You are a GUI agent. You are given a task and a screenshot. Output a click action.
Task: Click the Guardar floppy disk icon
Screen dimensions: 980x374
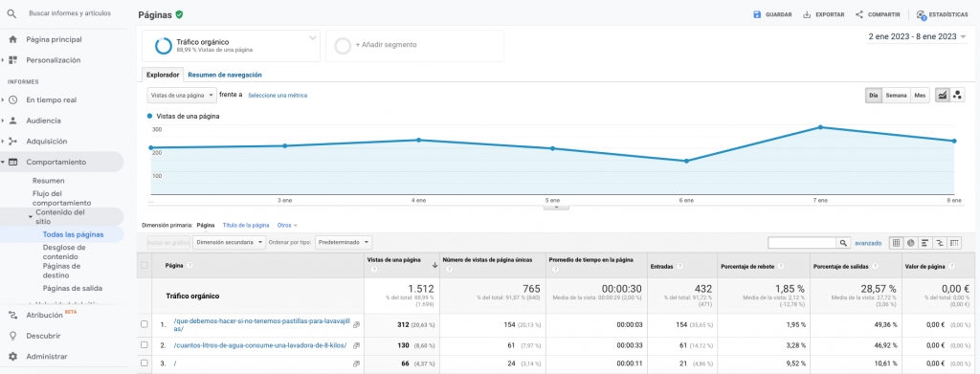[x=757, y=14]
